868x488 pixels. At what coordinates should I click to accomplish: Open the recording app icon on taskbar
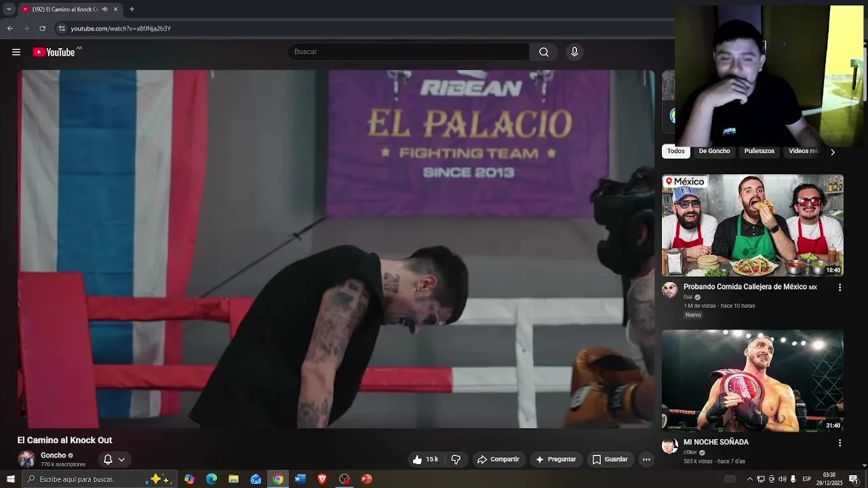[344, 479]
